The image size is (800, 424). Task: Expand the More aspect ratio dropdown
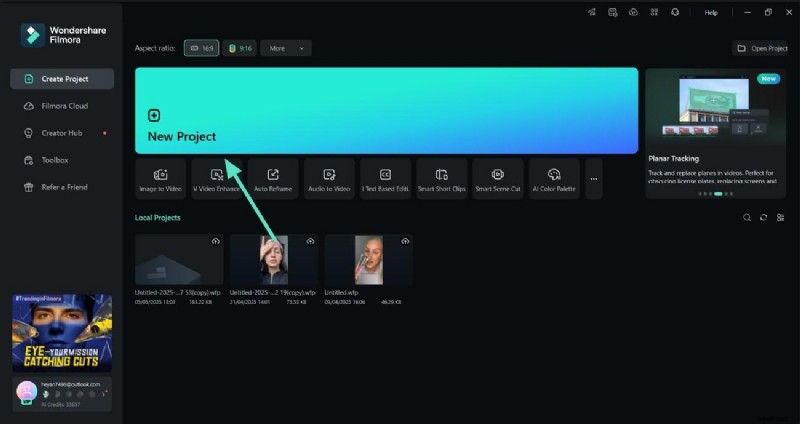pos(286,48)
